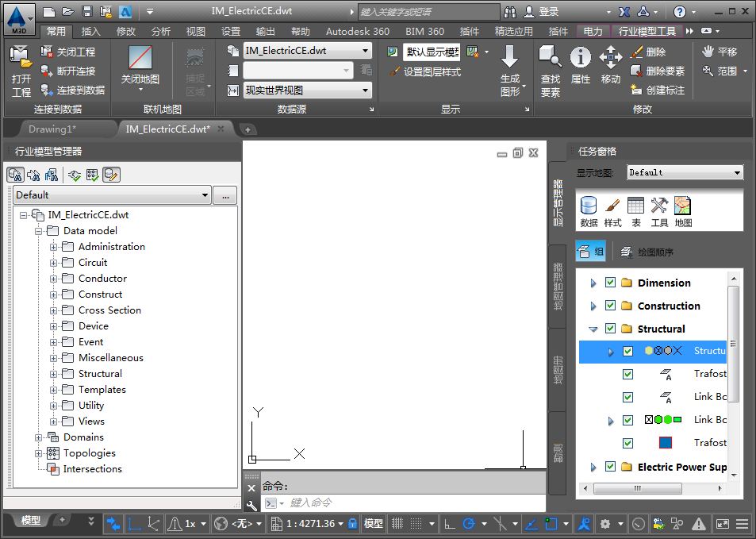Screen dimensions: 756x539
Task: Click the new drawing tab plus button
Action: click(248, 129)
